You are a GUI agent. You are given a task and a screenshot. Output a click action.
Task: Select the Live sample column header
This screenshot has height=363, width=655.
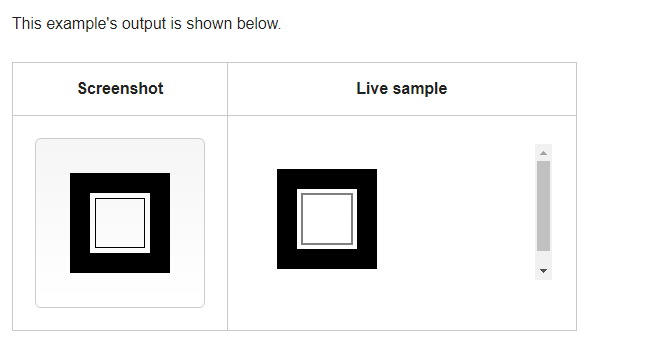[x=402, y=89]
